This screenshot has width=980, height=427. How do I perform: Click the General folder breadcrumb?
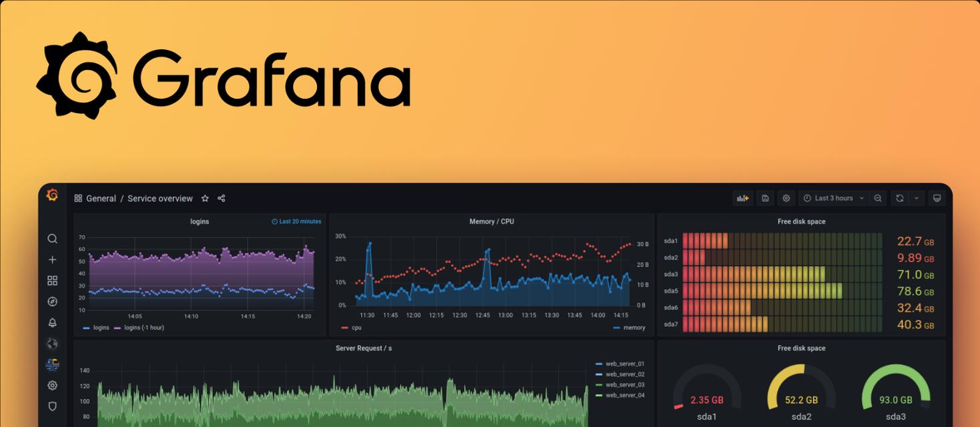(x=101, y=198)
